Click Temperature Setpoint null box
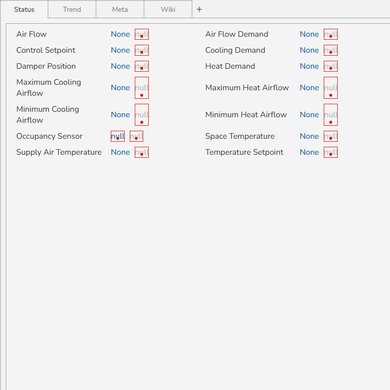Image resolution: width=390 pixels, height=390 pixels. pyautogui.click(x=331, y=152)
